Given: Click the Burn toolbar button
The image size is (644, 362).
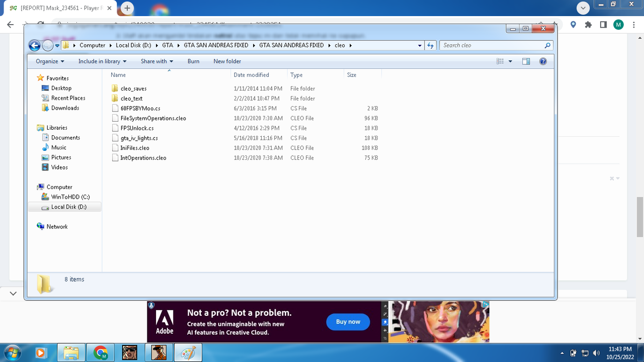Looking at the screenshot, I should click(x=193, y=61).
